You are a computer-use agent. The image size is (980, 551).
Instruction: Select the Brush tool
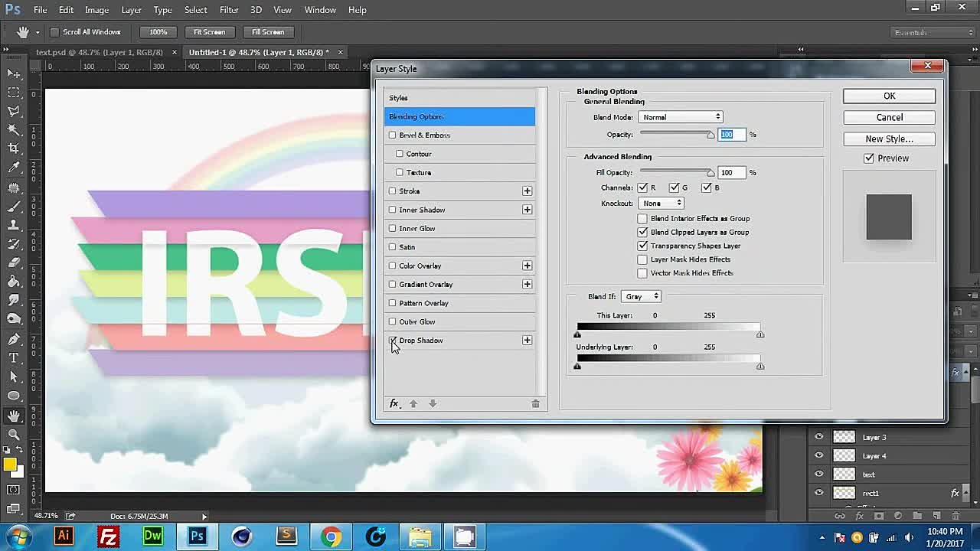[14, 207]
